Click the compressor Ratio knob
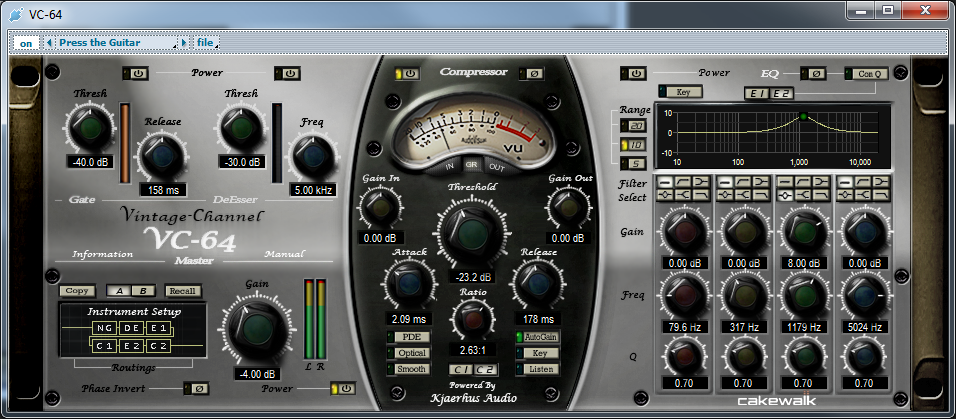The height and width of the screenshot is (419, 956). point(473,320)
